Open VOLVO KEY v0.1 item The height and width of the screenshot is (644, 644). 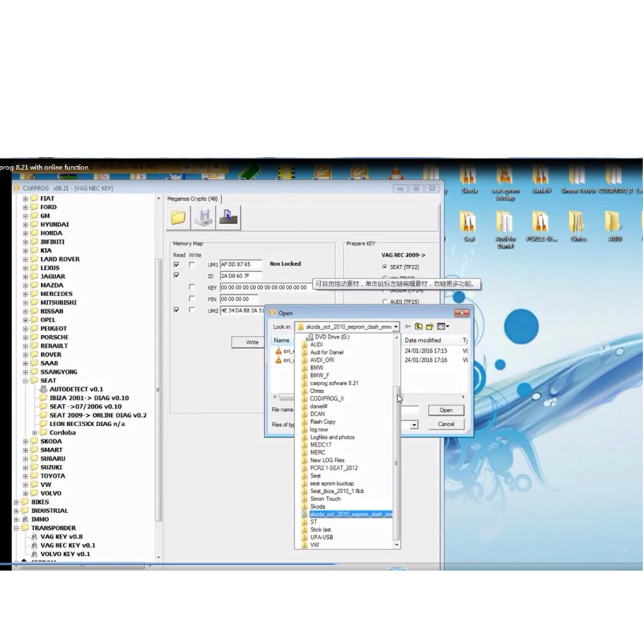(x=65, y=554)
